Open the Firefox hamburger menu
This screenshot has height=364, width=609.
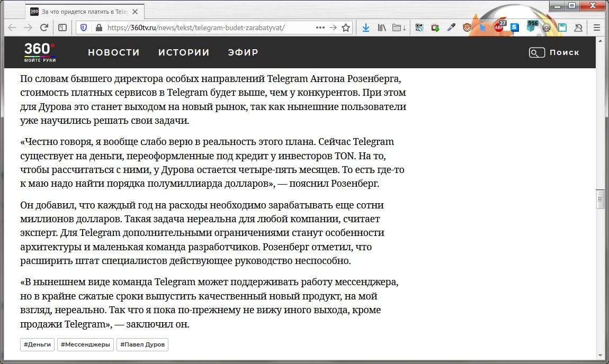[597, 28]
